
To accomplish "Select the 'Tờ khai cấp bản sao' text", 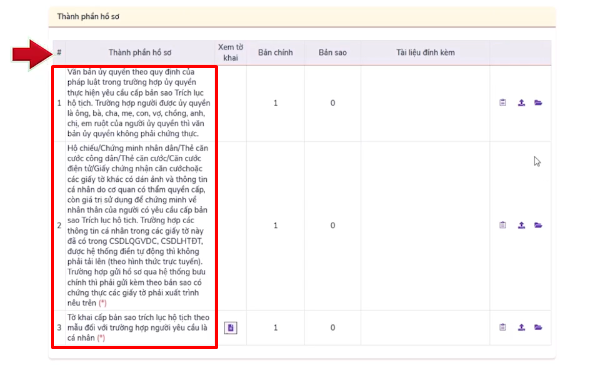I will coord(138,327).
